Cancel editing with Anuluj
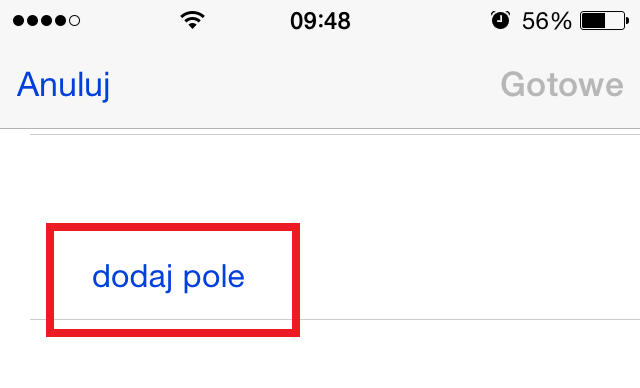Image resolution: width=640 pixels, height=388 pixels. tap(63, 85)
